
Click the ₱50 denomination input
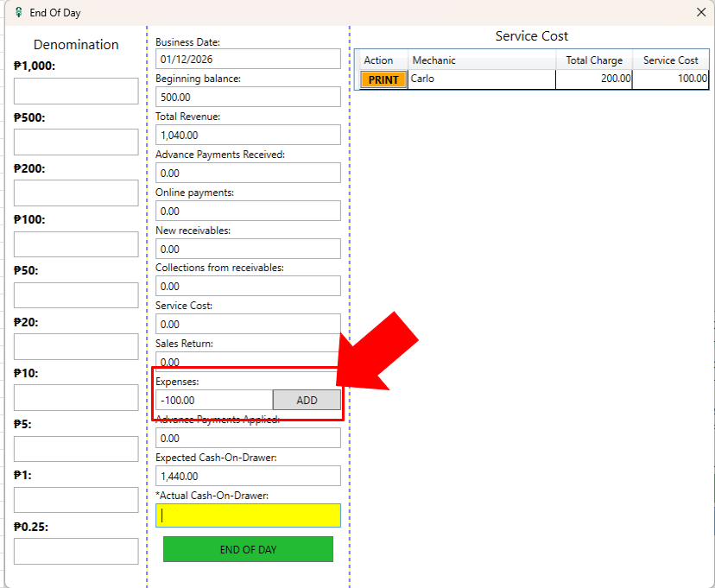[76, 295]
